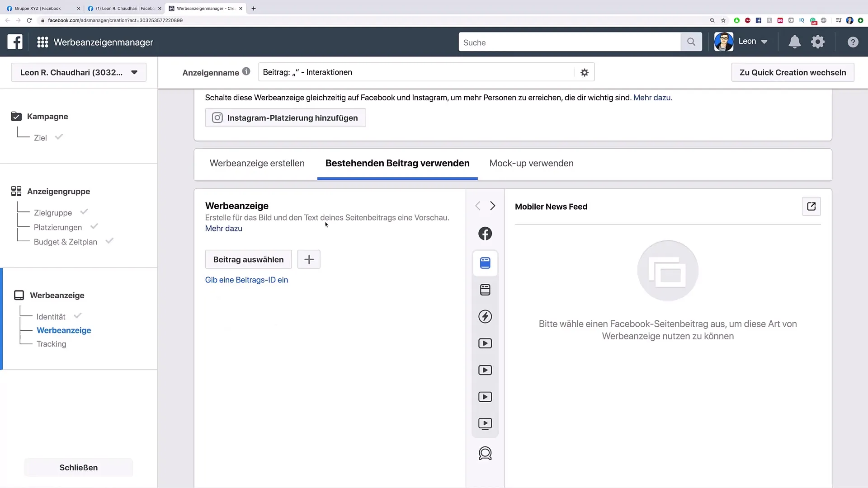Open the help question mark icon
Screen dimensions: 868x488
[x=853, y=42]
